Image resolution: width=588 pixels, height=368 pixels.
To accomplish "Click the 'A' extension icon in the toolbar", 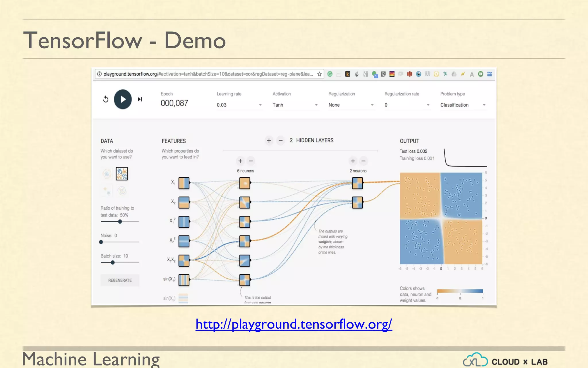I will coord(471,74).
